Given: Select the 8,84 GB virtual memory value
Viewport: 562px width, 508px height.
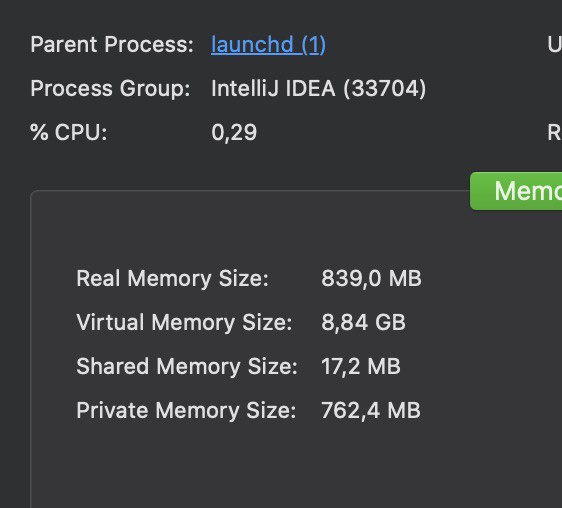Looking at the screenshot, I should point(363,322).
